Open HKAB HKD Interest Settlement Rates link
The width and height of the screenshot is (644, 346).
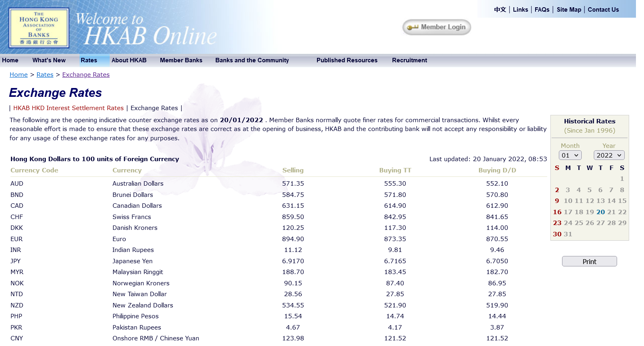[68, 108]
